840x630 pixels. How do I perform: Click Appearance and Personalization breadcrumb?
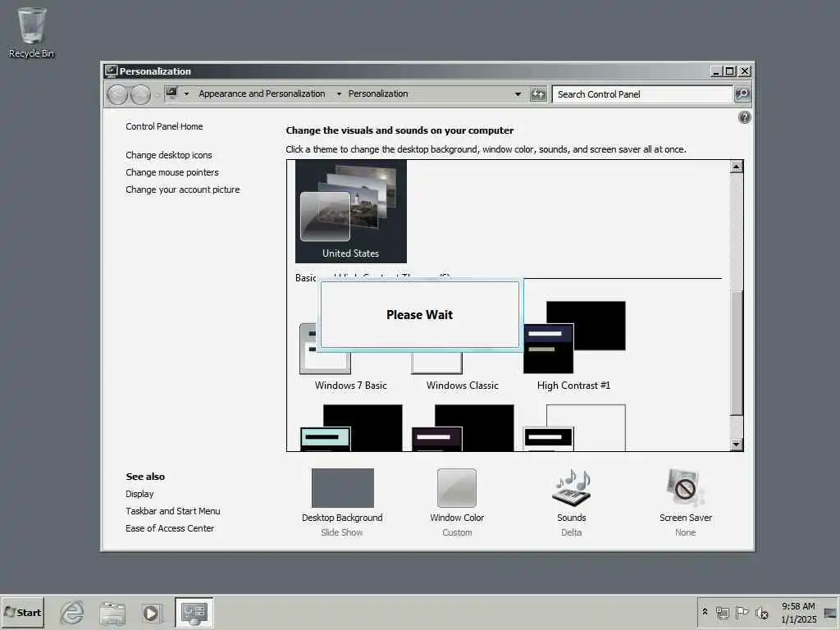262,94
